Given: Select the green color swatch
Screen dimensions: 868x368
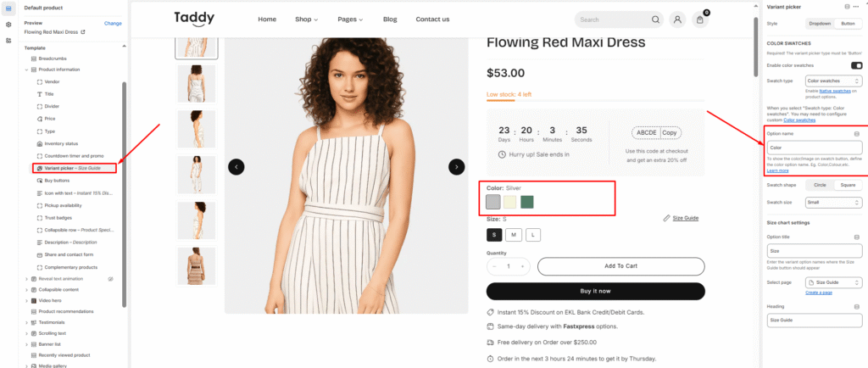Looking at the screenshot, I should tap(527, 202).
